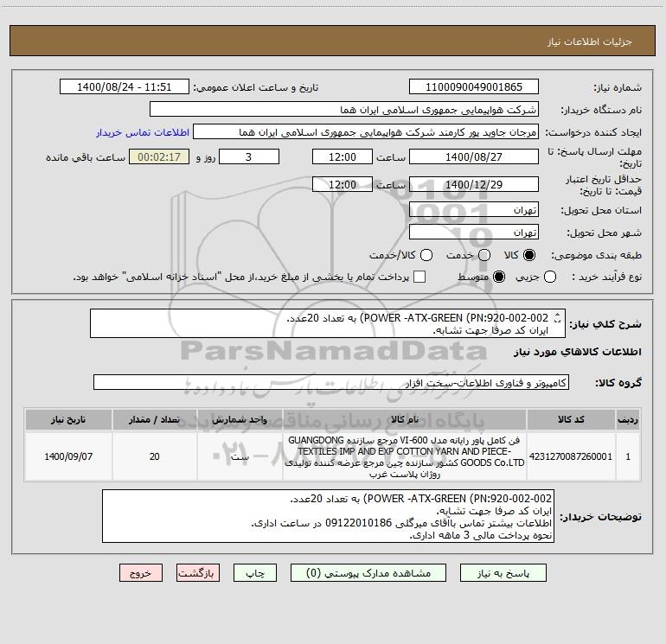Click the buyer notes 'توضیحات خریدار' text area
Viewport: 666px width, 644px height.
(x=328, y=516)
